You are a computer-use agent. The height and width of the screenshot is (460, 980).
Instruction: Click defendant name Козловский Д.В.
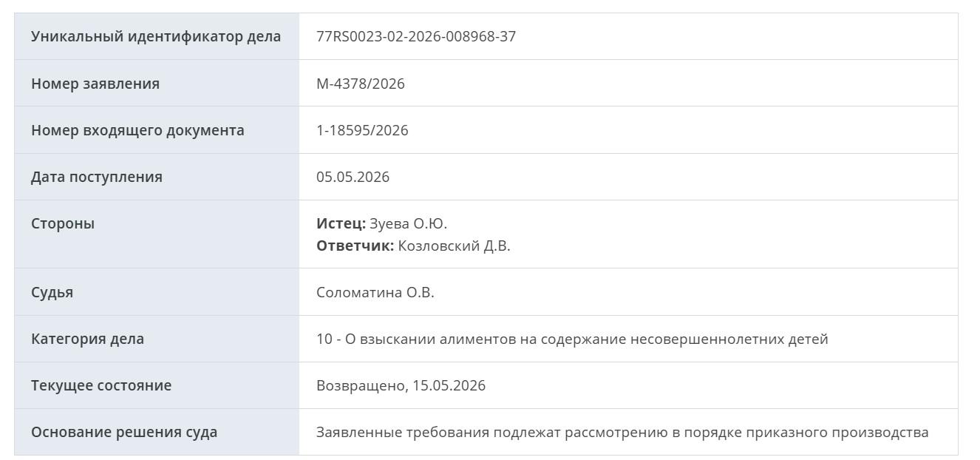[x=454, y=246]
